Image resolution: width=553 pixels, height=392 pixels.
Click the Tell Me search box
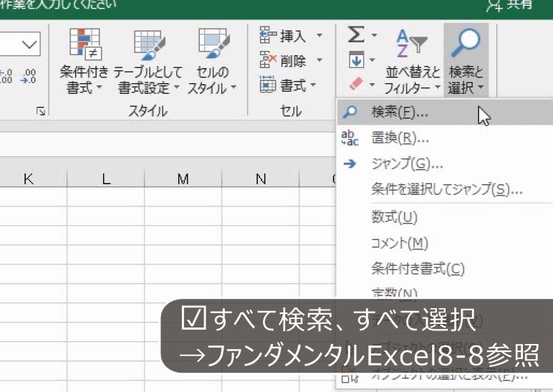pyautogui.click(x=58, y=5)
